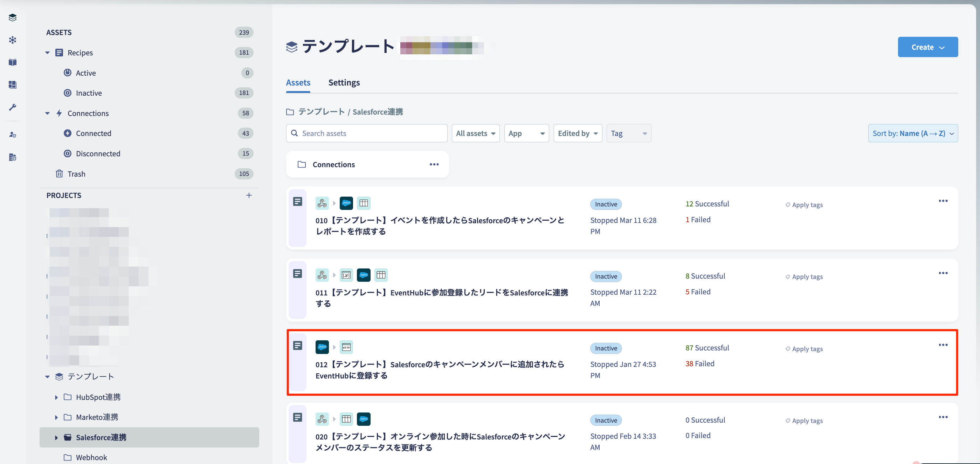Image resolution: width=980 pixels, height=464 pixels.
Task: Click the webhook trigger icon on recipe 010
Action: tap(322, 203)
